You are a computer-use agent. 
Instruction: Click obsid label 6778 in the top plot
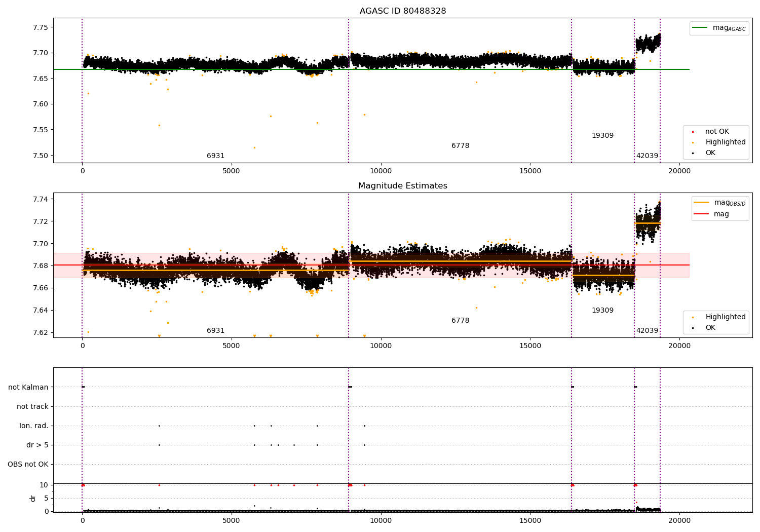click(460, 146)
